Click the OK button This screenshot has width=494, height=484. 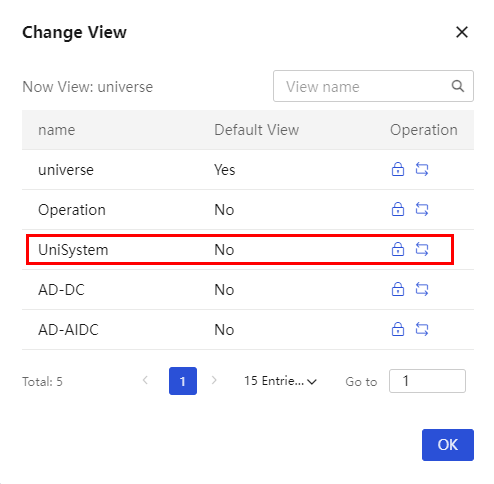click(x=448, y=445)
